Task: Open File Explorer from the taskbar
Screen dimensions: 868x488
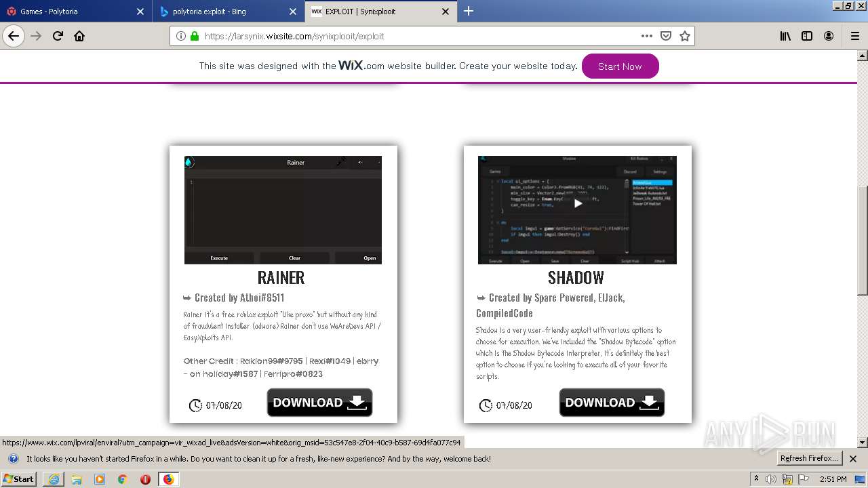Action: pyautogui.click(x=77, y=479)
